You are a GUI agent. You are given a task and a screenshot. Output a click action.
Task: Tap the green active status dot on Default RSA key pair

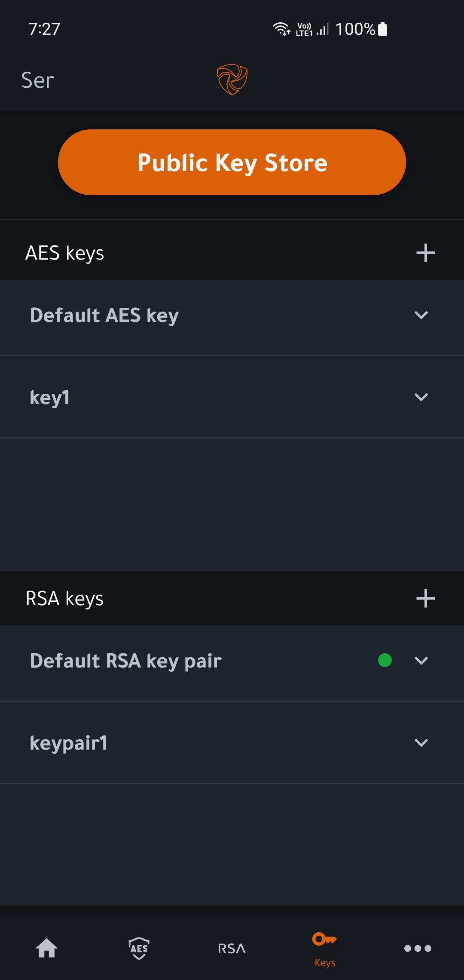tap(384, 661)
